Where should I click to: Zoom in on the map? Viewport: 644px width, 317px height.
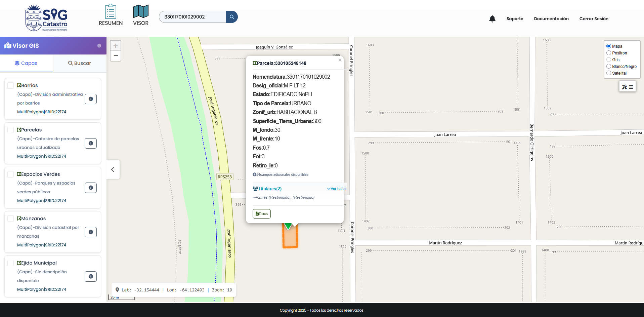(x=116, y=46)
